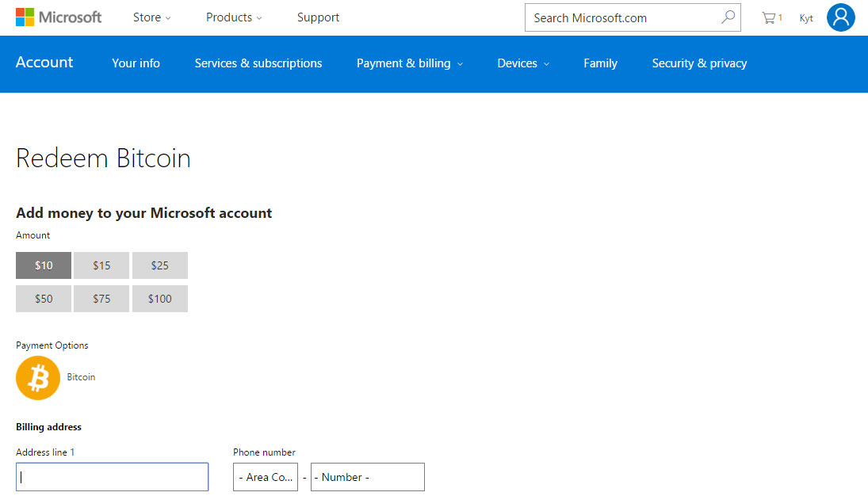Click the Billing address heading
This screenshot has height=496, width=868.
[x=48, y=427]
